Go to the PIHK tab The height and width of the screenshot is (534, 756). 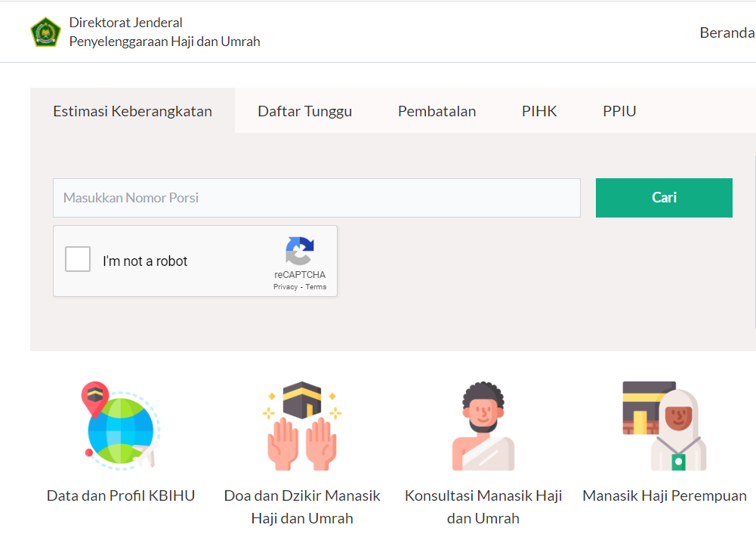[539, 111]
